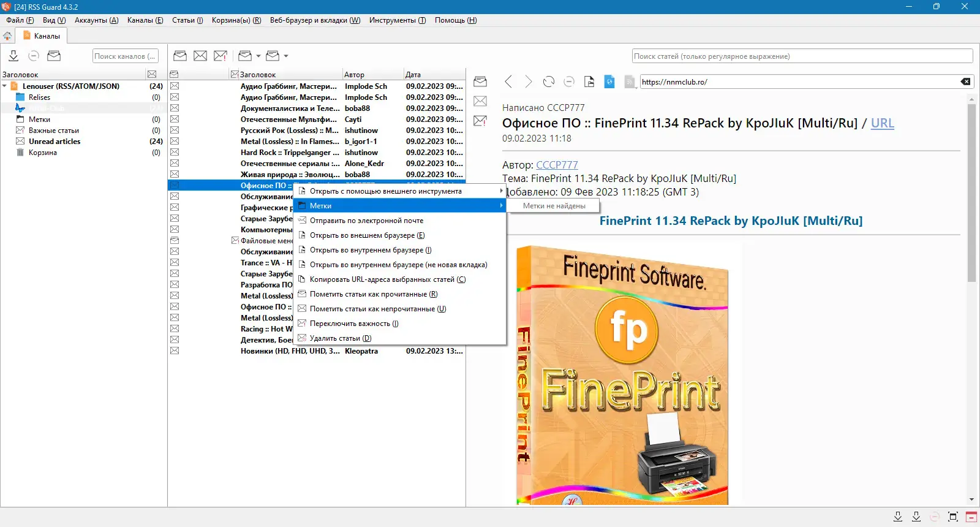The width and height of the screenshot is (980, 527).
Task: Mark displayed article read in preview pane
Action: pos(480,82)
